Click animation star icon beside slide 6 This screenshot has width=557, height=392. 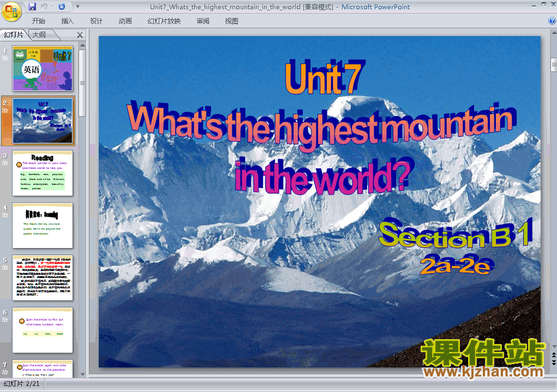[x=5, y=320]
